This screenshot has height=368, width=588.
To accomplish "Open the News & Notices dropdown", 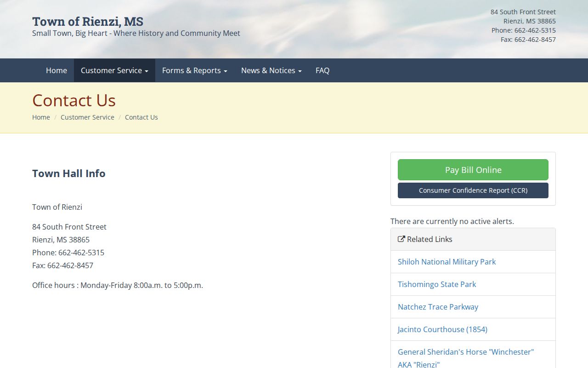I will click(271, 70).
